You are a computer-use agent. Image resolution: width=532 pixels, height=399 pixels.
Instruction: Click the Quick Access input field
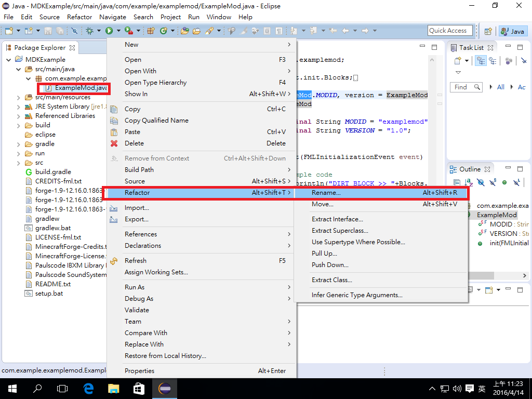coord(450,31)
